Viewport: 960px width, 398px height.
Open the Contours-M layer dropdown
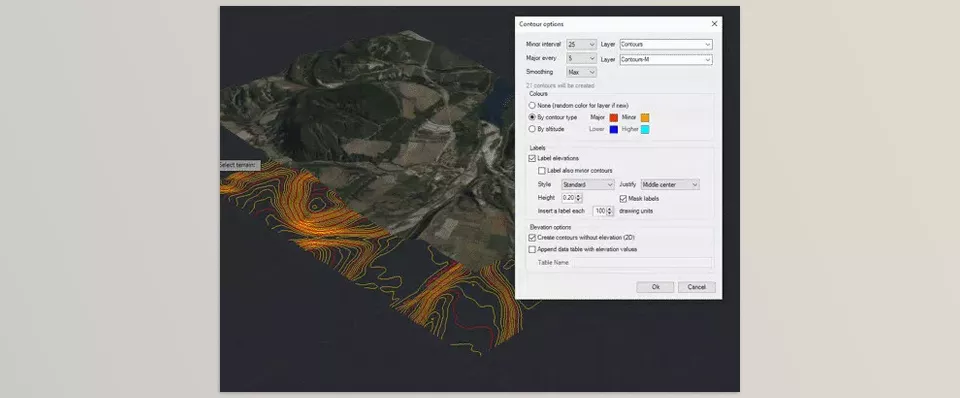(666, 59)
